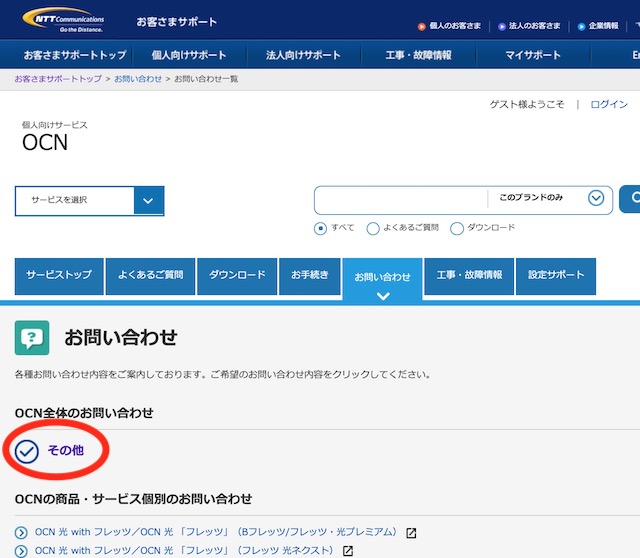This screenshot has width=640, height=558.
Task: Switch to the お手続き tab
Action: click(x=310, y=276)
